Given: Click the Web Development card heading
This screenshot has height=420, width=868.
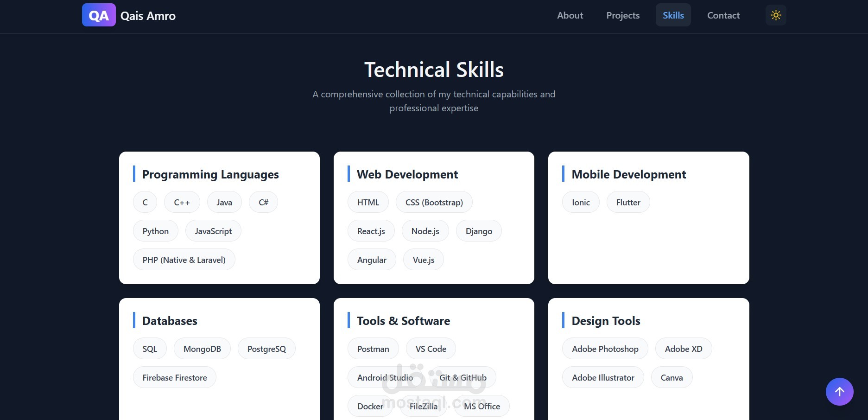Looking at the screenshot, I should click(x=407, y=174).
